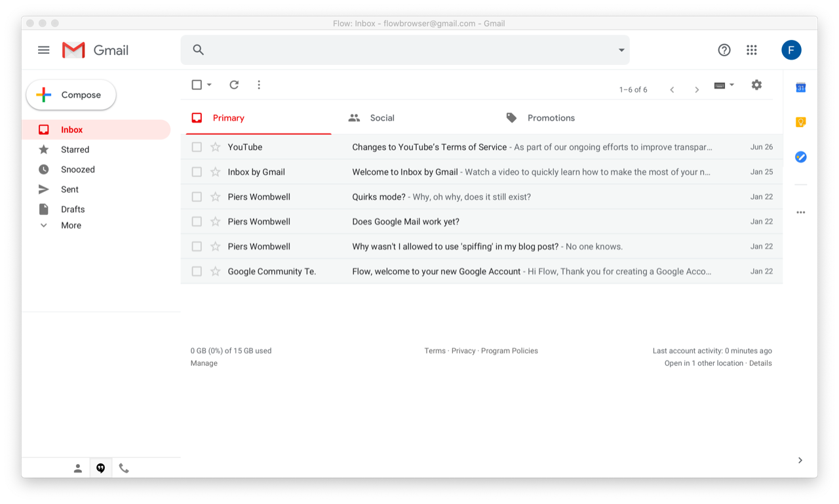Open Gmail settings gear

756,85
